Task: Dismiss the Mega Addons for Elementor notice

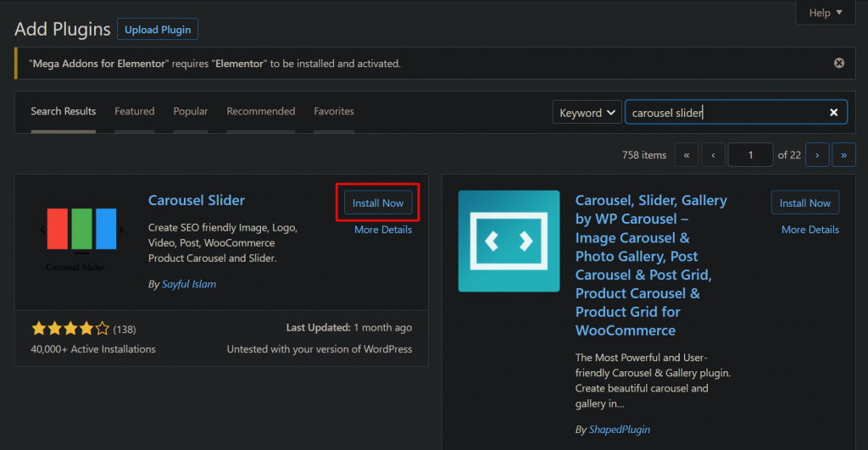Action: [x=838, y=63]
